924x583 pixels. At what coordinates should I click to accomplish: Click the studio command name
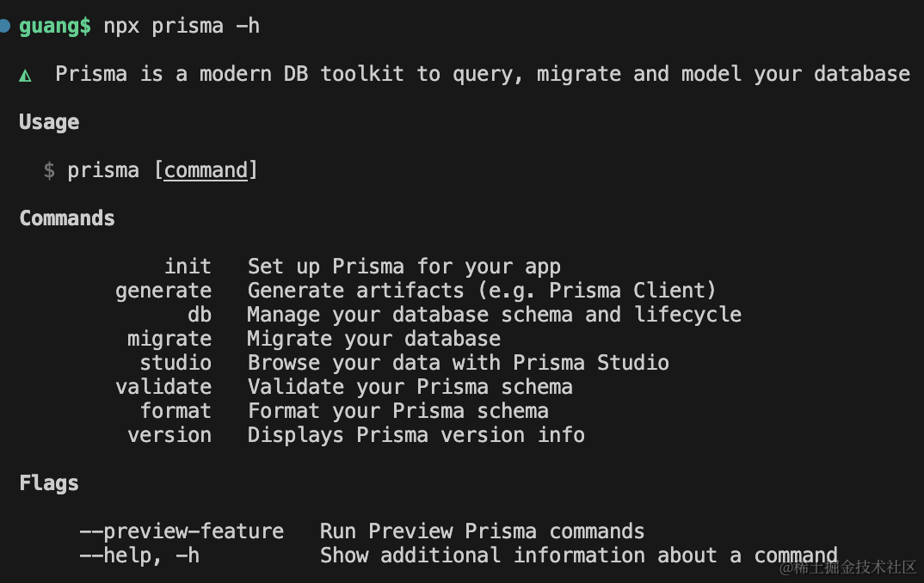click(176, 363)
